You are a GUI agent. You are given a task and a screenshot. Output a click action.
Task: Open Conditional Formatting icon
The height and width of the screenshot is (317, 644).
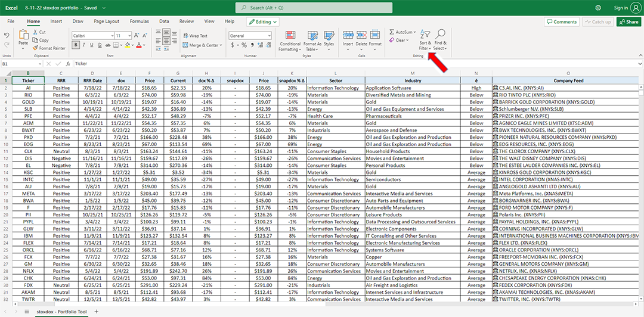pos(290,35)
